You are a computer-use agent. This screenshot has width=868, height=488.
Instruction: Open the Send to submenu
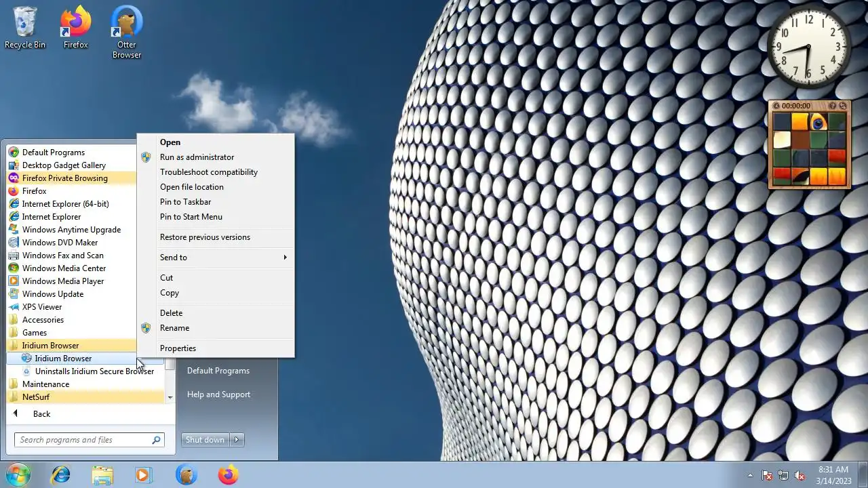tap(216, 258)
